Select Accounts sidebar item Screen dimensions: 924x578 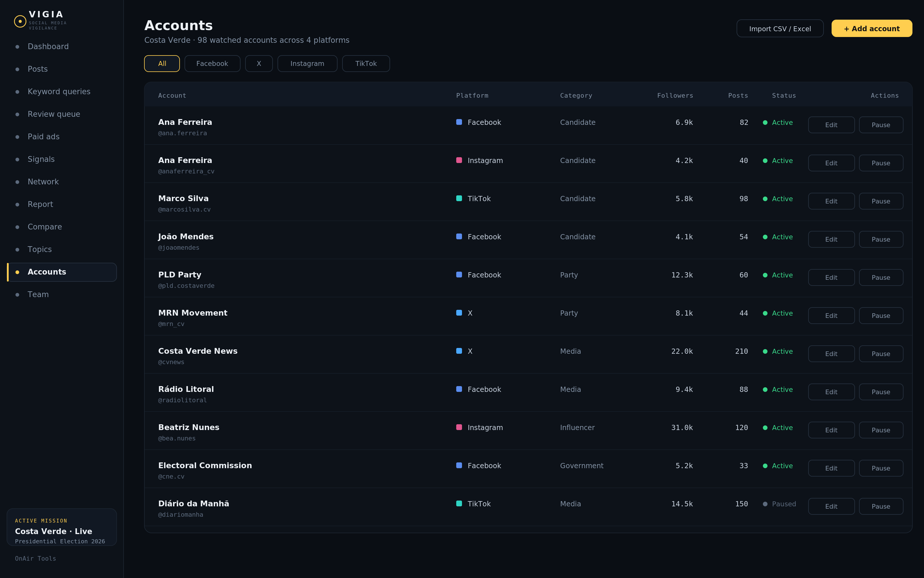62,272
